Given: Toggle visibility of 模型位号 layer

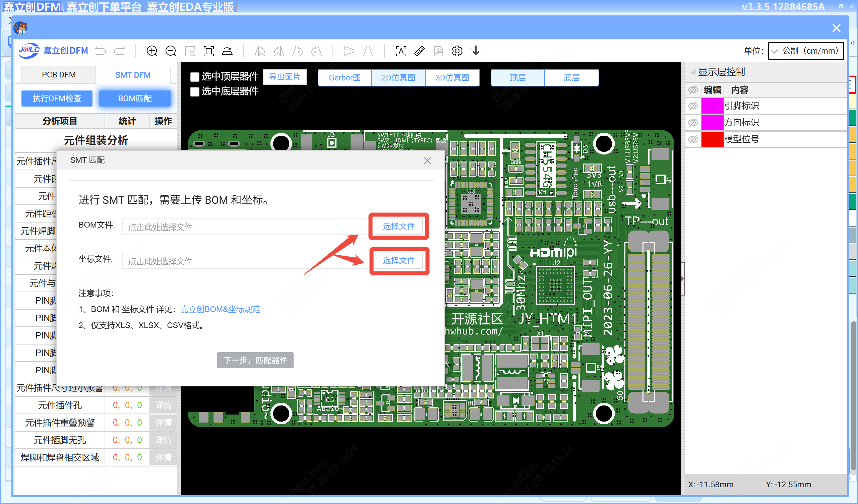Looking at the screenshot, I should 693,139.
